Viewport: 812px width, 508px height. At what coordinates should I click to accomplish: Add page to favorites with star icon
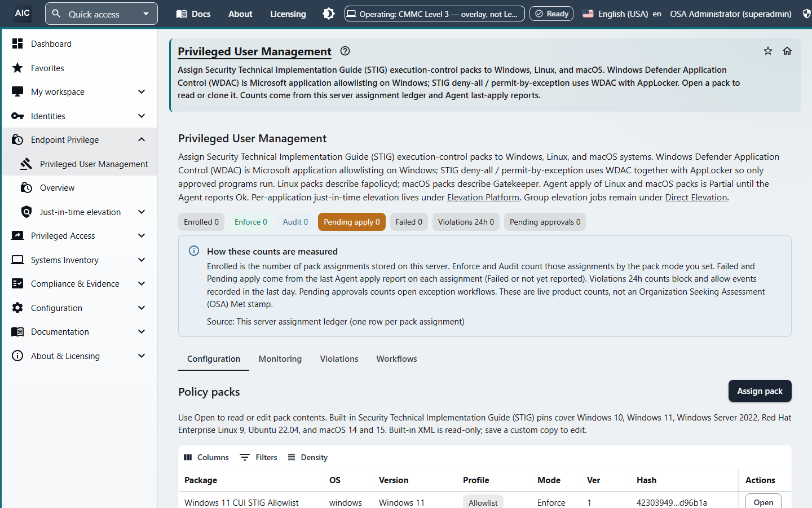click(768, 51)
